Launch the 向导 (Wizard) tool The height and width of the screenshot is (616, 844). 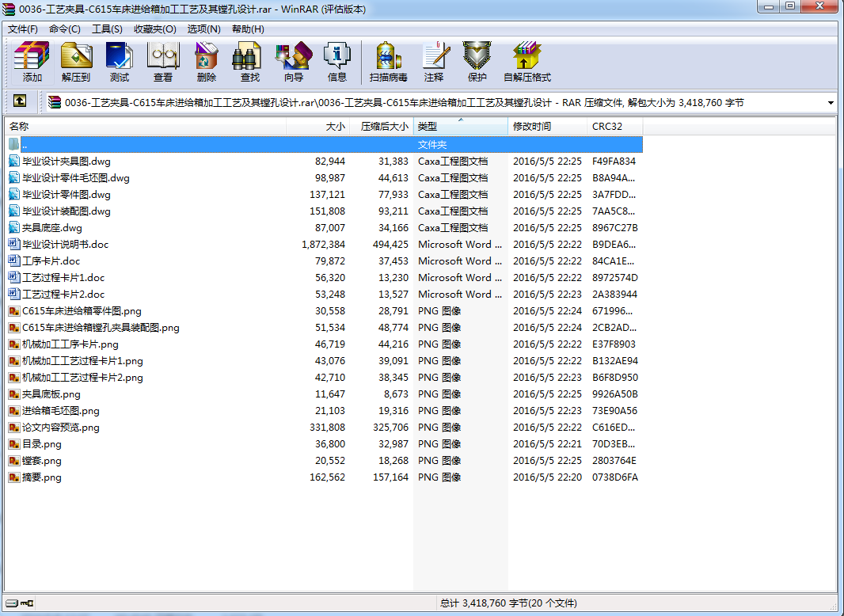tap(294, 62)
